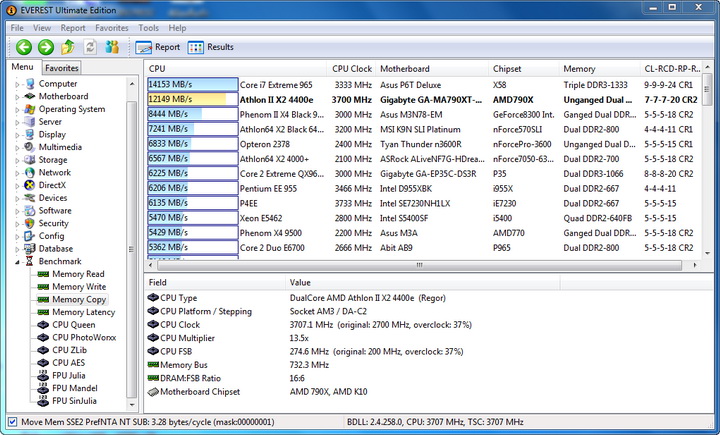
Task: Click the green Forward arrow toolbar icon
Action: (x=46, y=47)
